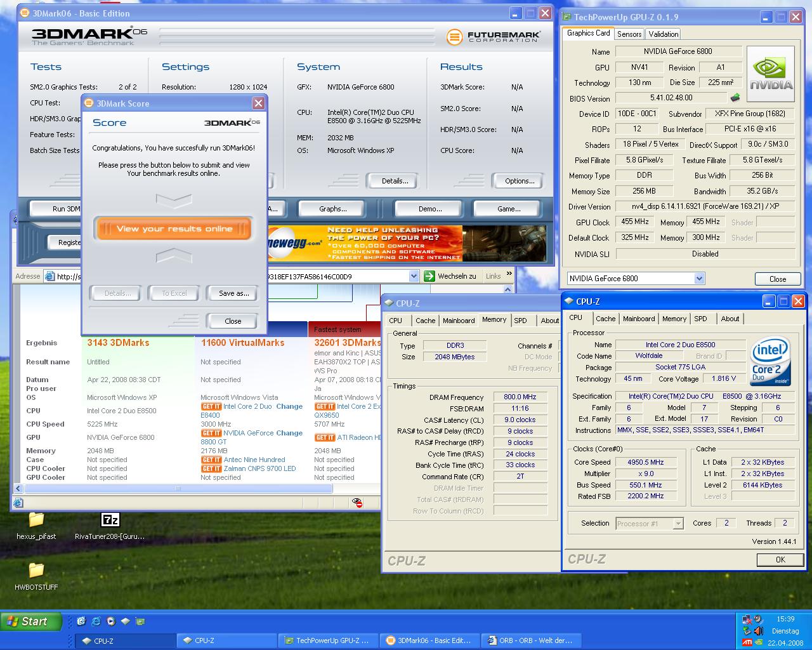Click the NVIDIA logo in GPU-Z
Screen dimensions: 812x650
pos(771,74)
